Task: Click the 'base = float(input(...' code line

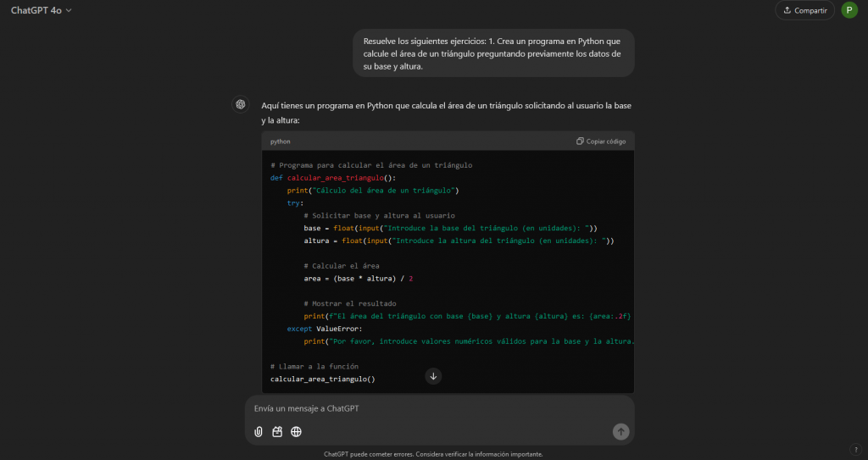Action: [x=451, y=228]
